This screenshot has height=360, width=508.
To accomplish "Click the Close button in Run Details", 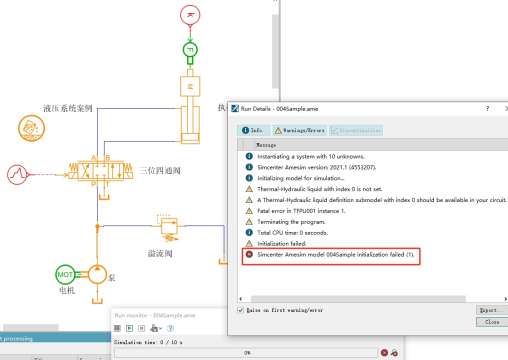I will pyautogui.click(x=492, y=322).
